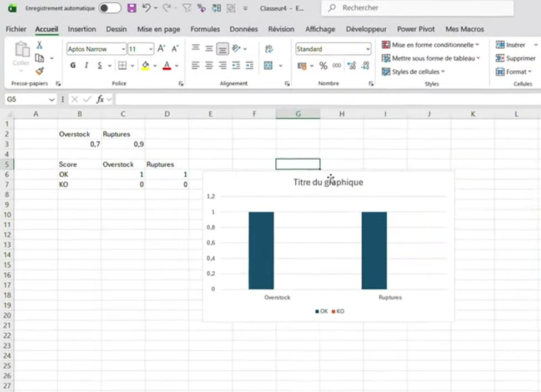
Task: Switch to the Données tab
Action: coord(244,29)
